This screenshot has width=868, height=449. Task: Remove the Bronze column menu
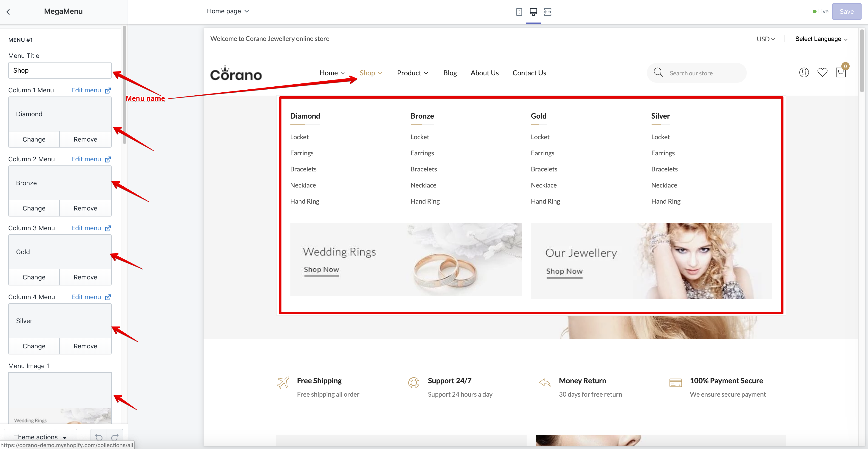(x=85, y=208)
